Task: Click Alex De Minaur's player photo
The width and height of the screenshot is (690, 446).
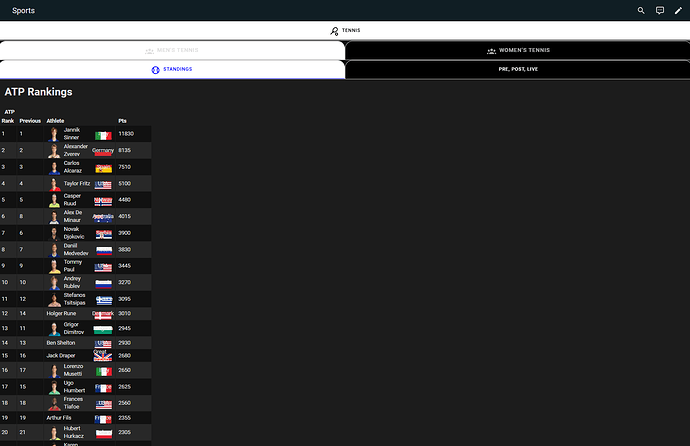Action: pos(54,216)
